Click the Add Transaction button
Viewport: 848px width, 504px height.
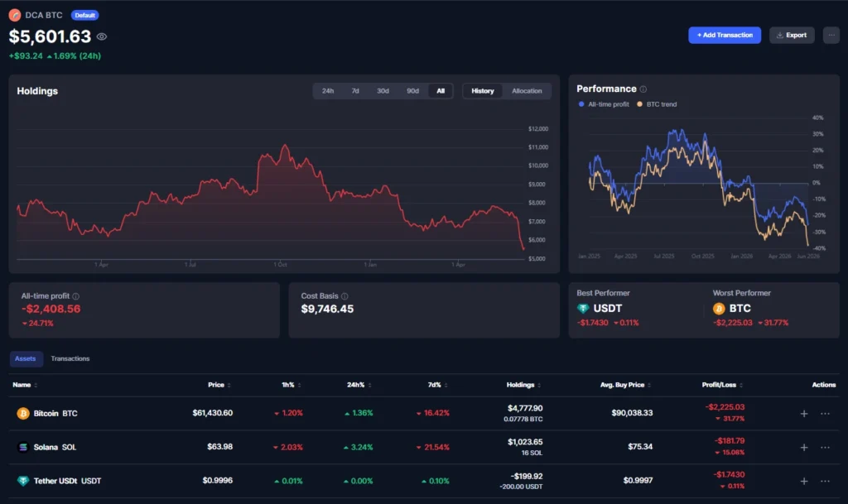coord(724,35)
